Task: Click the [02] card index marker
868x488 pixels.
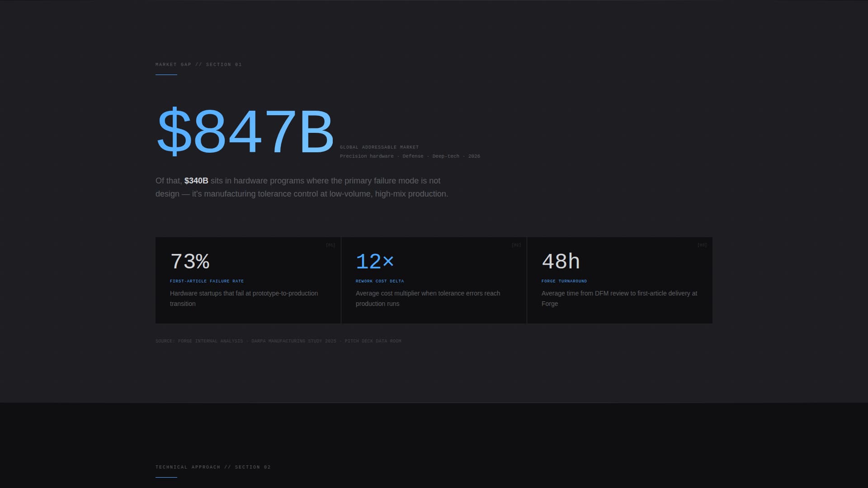Action: (x=516, y=245)
